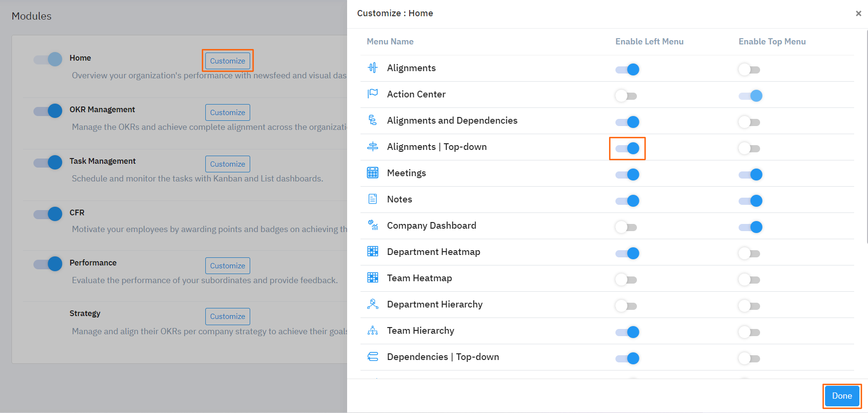Screen dimensions: 868x413
Task: Disable the CFR module switch
Action: click(47, 214)
